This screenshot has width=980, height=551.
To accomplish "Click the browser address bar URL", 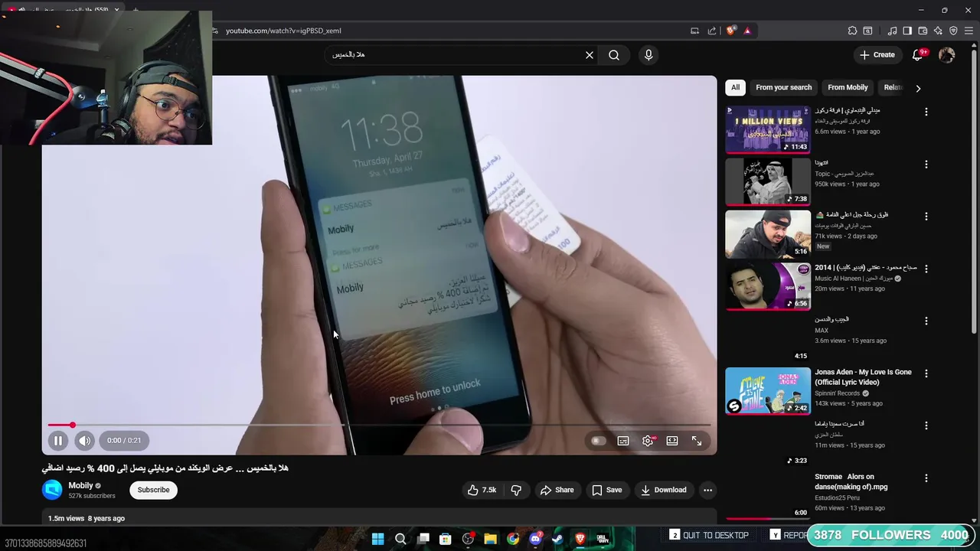I will [x=283, y=31].
